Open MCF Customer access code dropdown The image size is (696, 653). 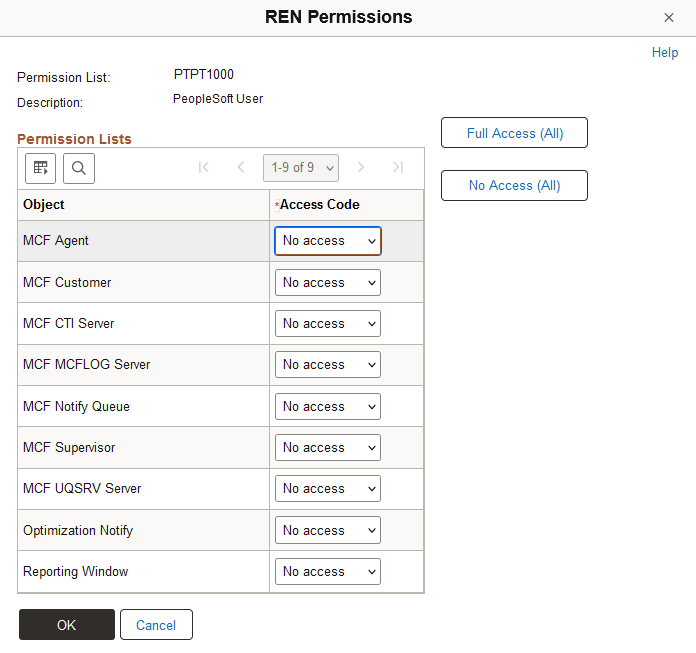[x=328, y=282]
